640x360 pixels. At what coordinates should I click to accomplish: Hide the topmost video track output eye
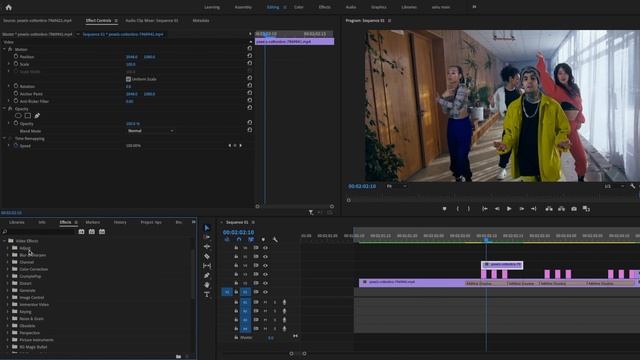pyautogui.click(x=265, y=248)
